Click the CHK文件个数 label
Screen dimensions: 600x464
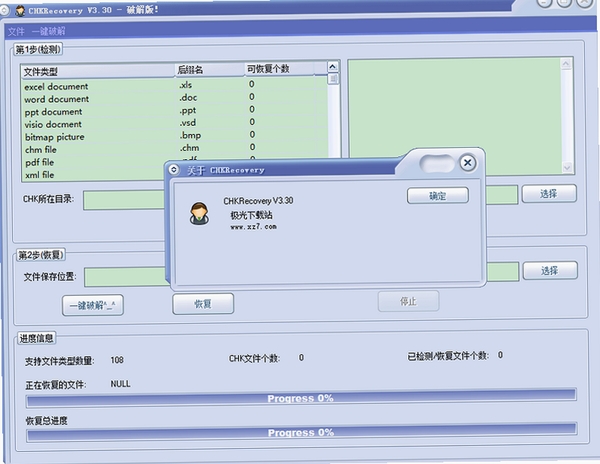254,358
